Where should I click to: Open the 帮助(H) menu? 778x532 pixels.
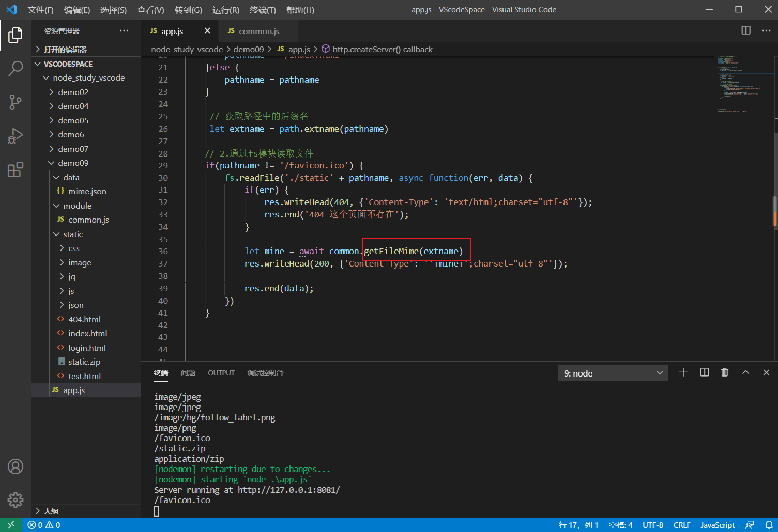[x=300, y=10]
